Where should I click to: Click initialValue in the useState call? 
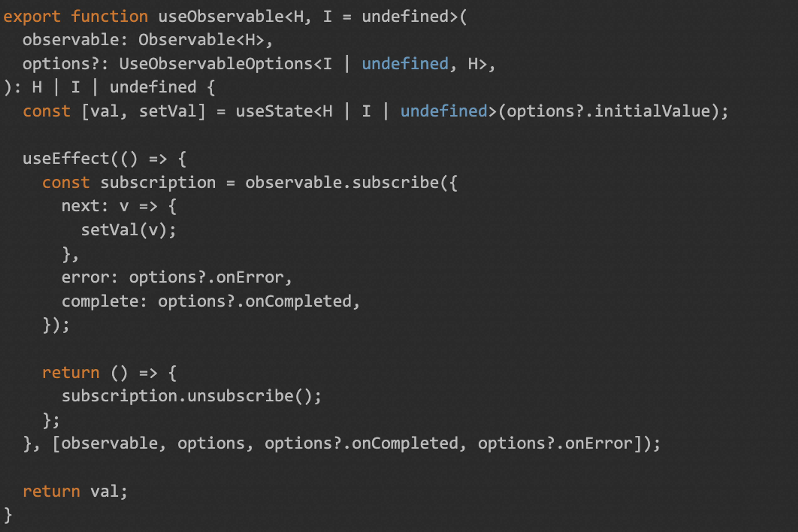coord(653,111)
